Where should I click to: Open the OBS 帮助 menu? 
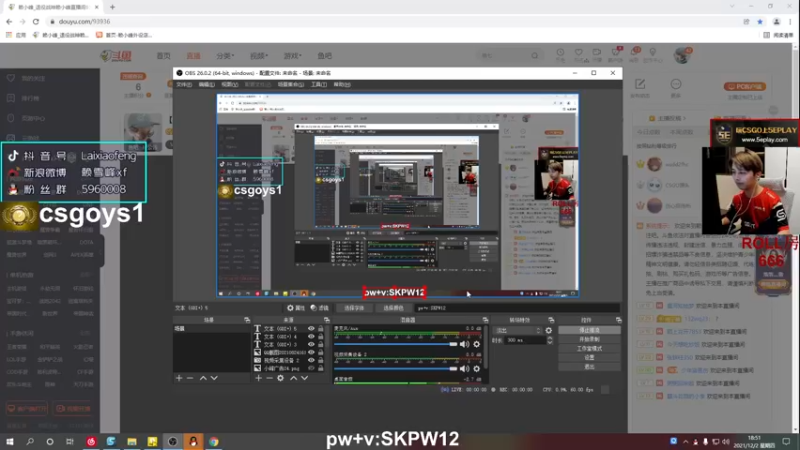point(342,85)
